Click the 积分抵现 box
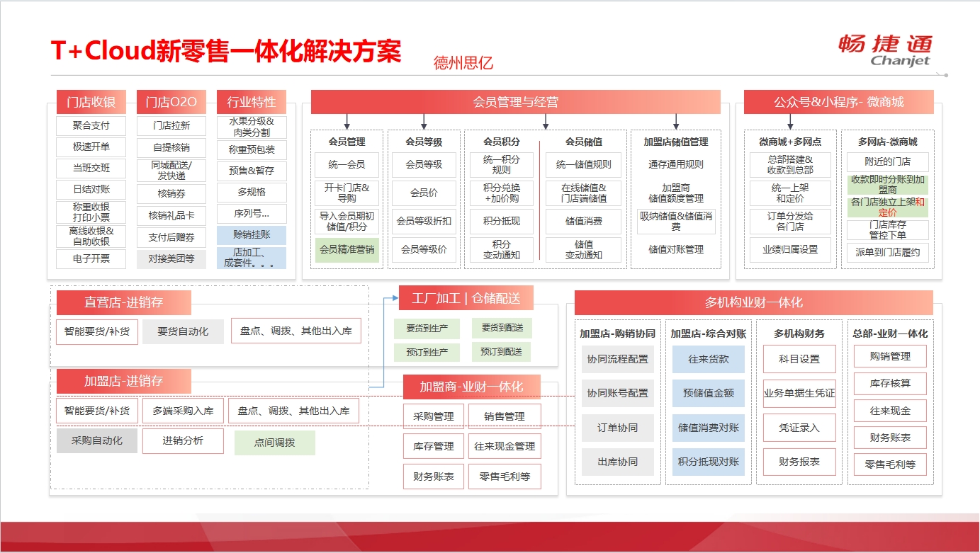 pyautogui.click(x=502, y=221)
